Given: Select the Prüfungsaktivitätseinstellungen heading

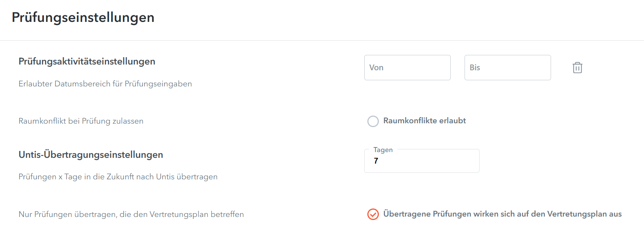Looking at the screenshot, I should click(x=87, y=61).
